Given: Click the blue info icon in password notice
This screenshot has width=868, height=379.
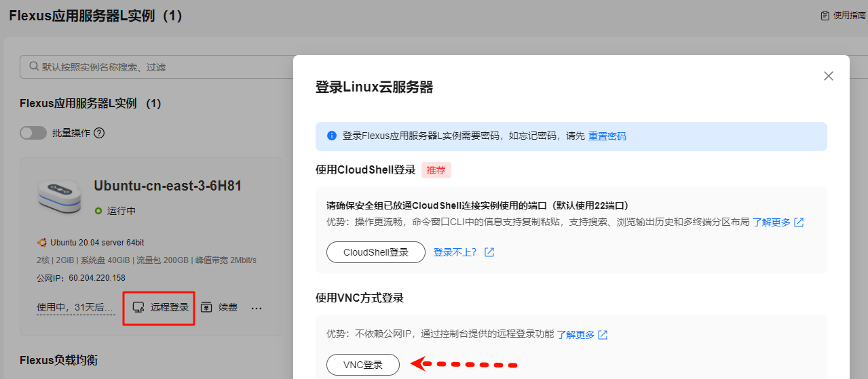Looking at the screenshot, I should [332, 136].
